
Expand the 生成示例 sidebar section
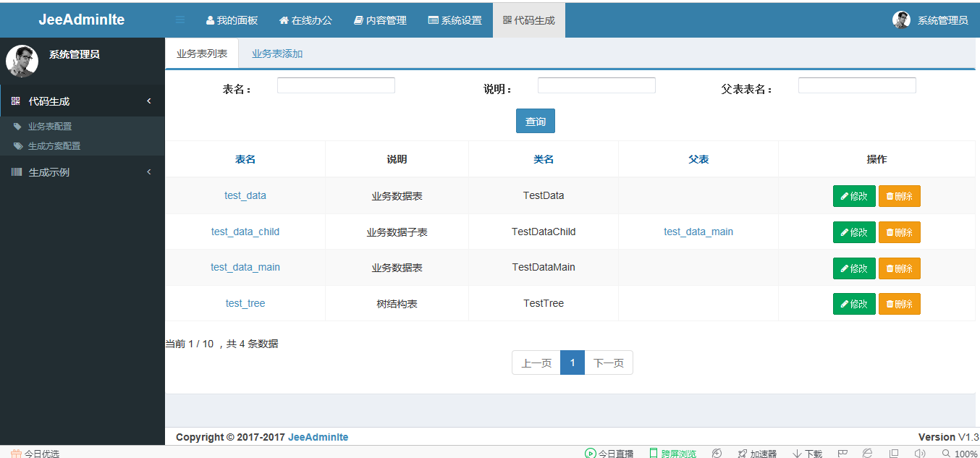click(83, 172)
